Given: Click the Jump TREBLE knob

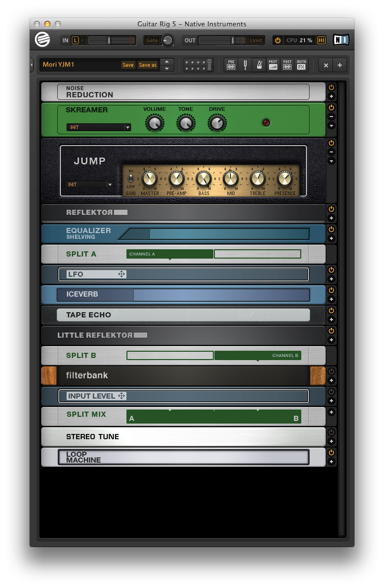Looking at the screenshot, I should [x=258, y=178].
